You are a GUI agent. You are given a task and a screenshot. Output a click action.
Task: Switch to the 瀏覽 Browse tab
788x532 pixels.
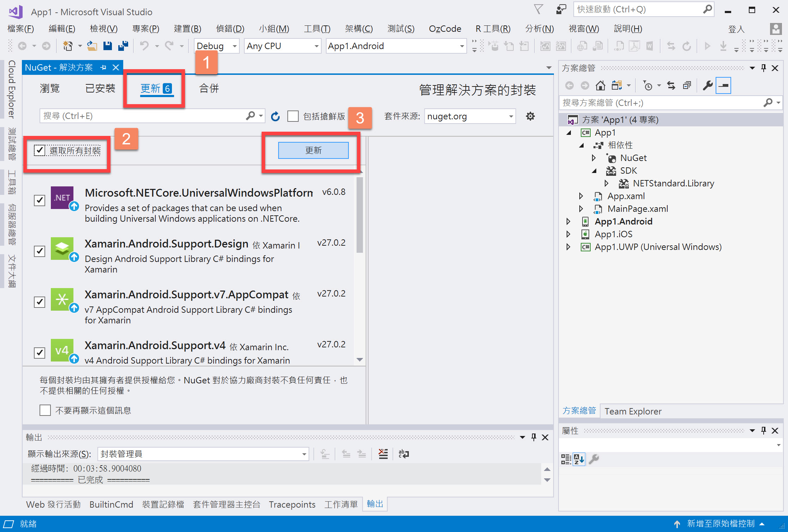50,88
